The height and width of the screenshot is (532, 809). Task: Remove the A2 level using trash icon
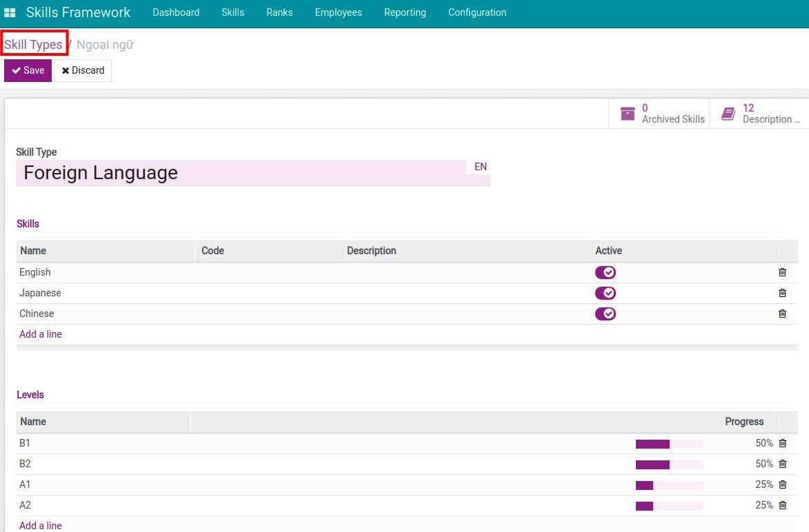(x=782, y=505)
